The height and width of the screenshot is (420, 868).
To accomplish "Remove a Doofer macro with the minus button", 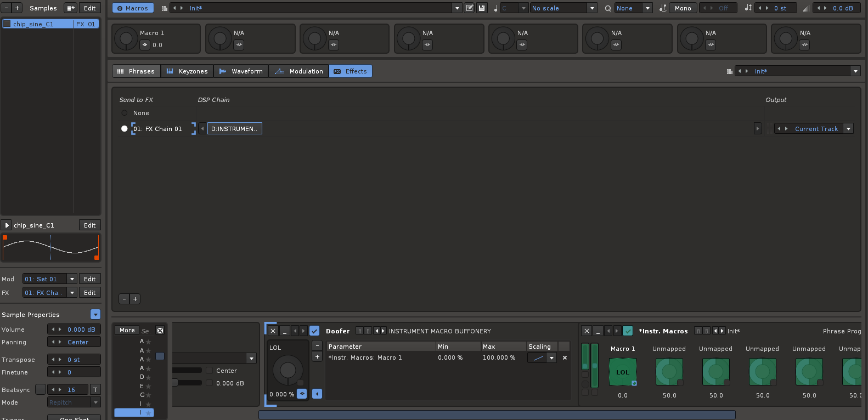I will (x=317, y=345).
